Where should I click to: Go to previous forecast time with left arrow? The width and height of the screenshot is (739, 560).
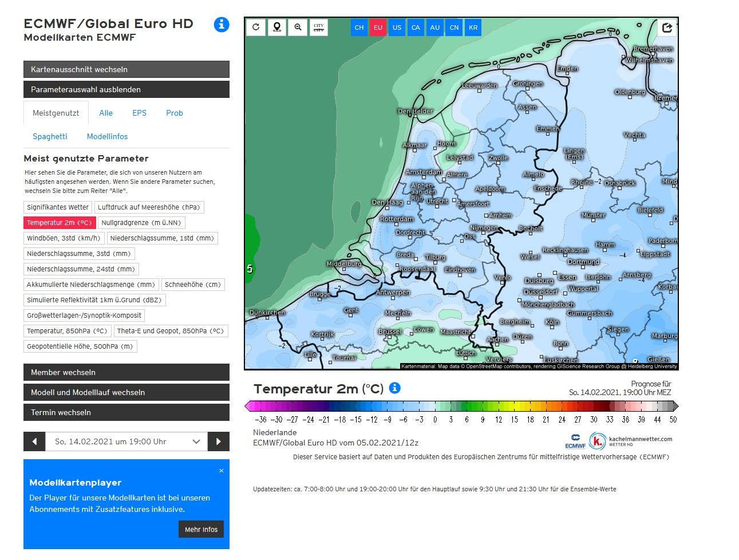(34, 441)
